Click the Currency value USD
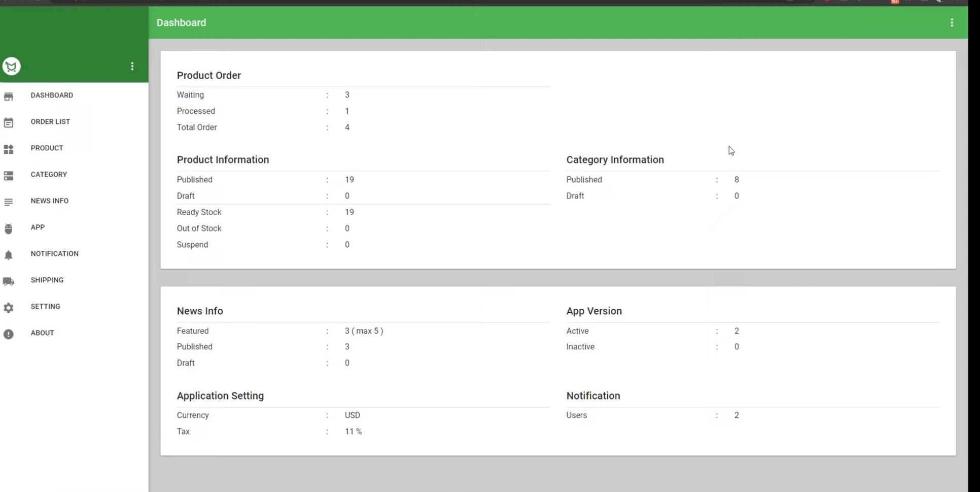This screenshot has width=980, height=492. point(352,415)
